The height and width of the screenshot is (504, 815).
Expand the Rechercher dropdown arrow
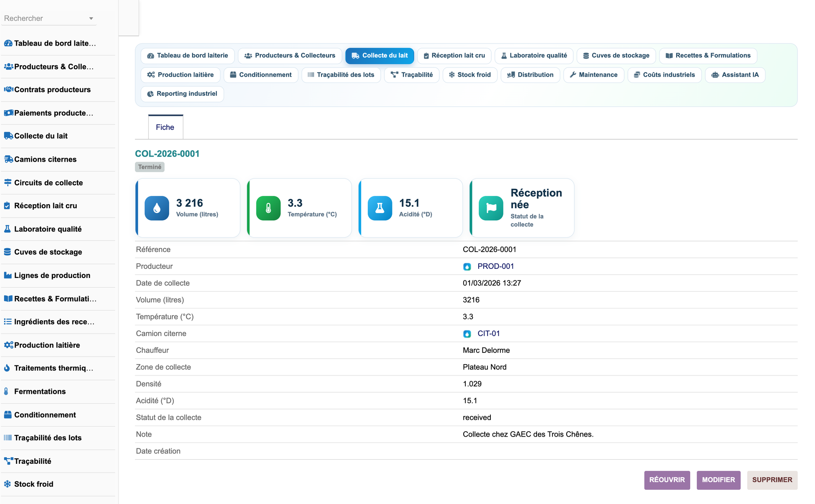click(91, 18)
